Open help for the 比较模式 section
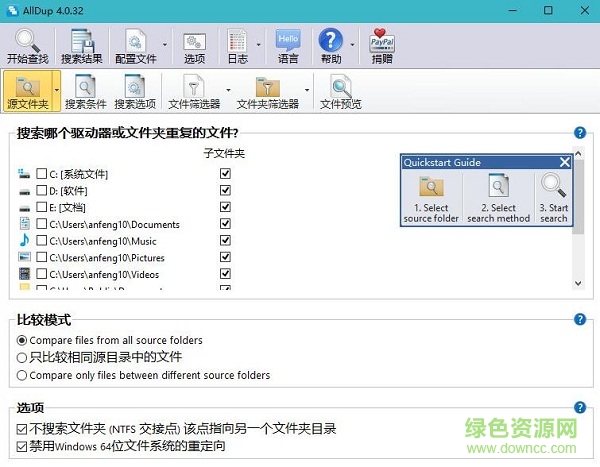 pyautogui.click(x=580, y=319)
